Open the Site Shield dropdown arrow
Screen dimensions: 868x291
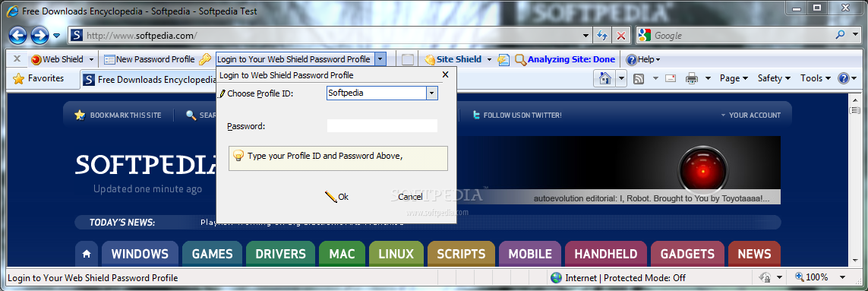(x=489, y=59)
